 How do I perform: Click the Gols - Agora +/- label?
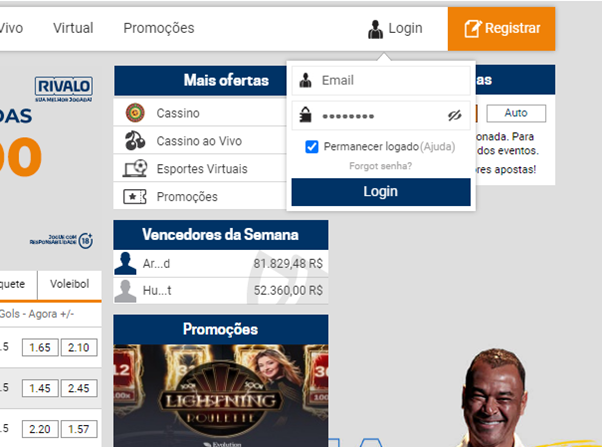[x=37, y=314]
